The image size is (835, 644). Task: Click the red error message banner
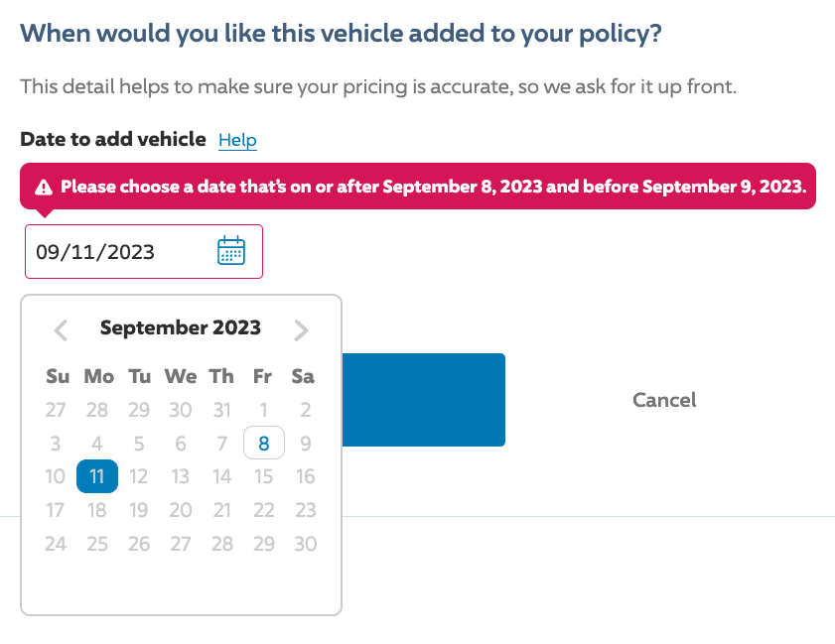[x=418, y=187]
